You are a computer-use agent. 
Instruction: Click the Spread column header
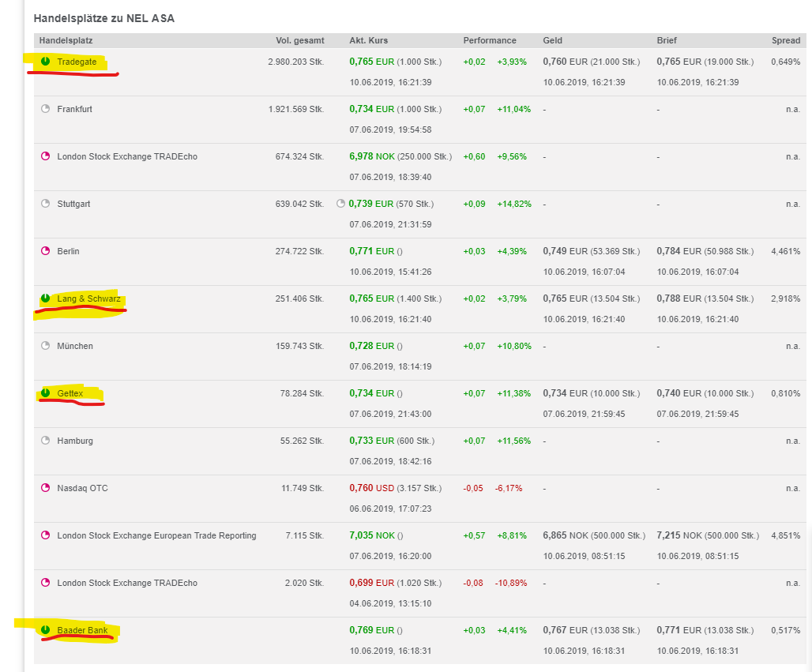pos(785,40)
